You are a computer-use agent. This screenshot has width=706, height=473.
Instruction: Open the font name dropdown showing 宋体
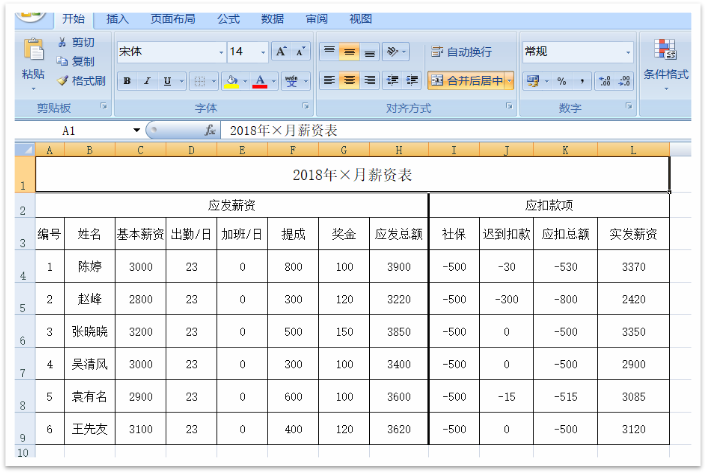pos(221,52)
